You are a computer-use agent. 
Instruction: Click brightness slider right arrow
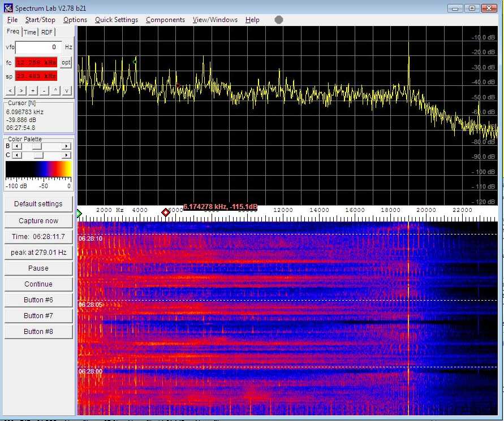(x=67, y=146)
